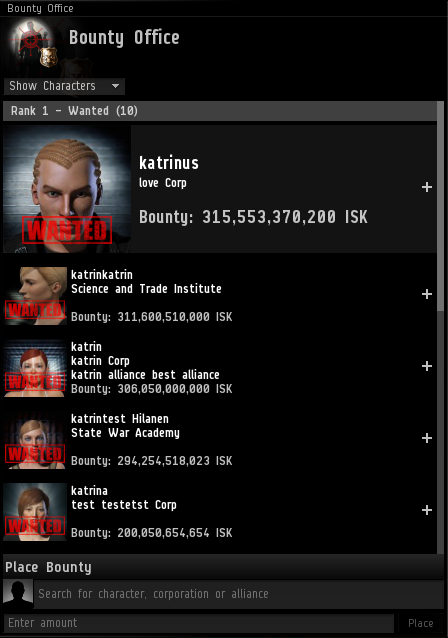
Task: Click the search for character field
Action: 238,594
